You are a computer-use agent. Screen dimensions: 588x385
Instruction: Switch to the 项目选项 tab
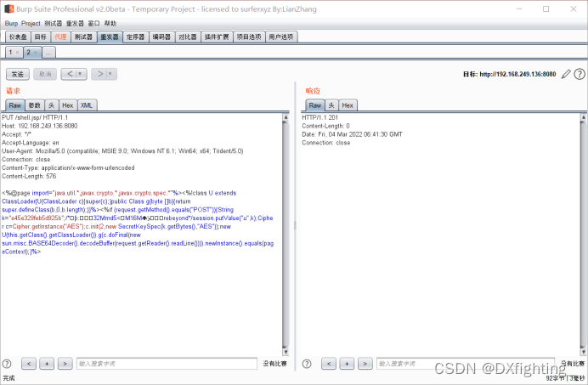[x=249, y=37]
